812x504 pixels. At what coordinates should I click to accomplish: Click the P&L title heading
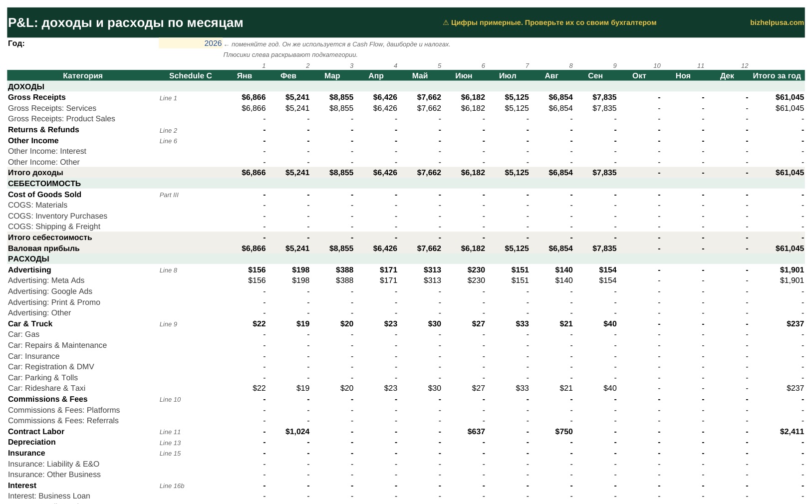point(125,22)
